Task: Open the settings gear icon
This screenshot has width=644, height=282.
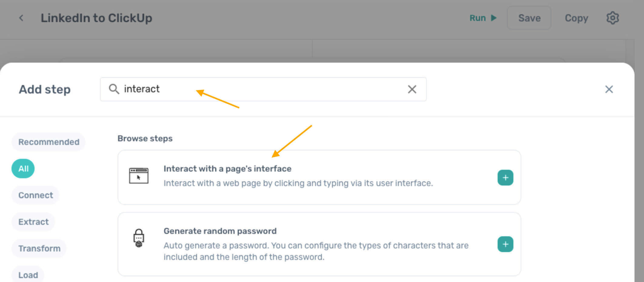Action: click(x=612, y=18)
